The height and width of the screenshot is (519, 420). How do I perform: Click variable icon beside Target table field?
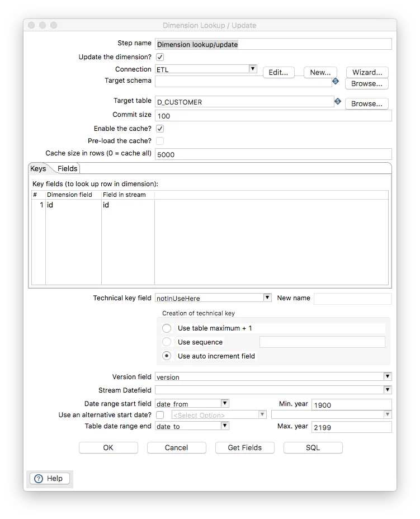tap(338, 101)
